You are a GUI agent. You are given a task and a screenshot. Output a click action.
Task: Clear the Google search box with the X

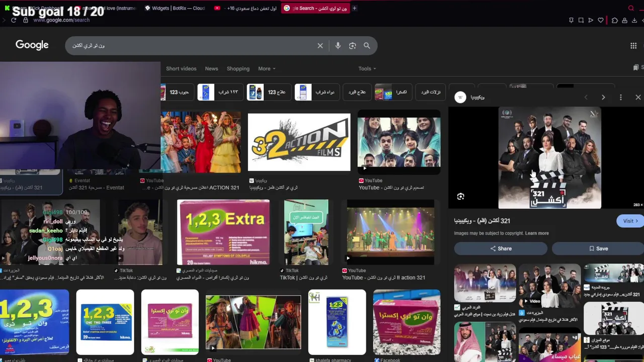320,46
